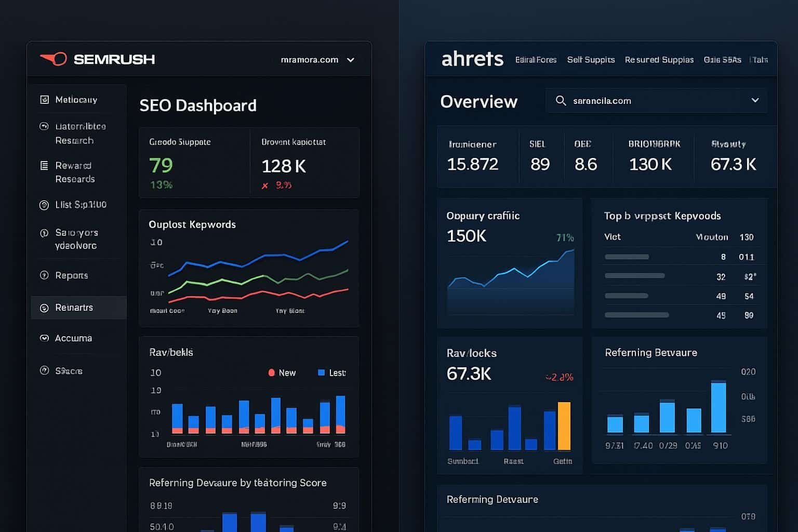Click the 8.6 metric value

click(x=586, y=164)
